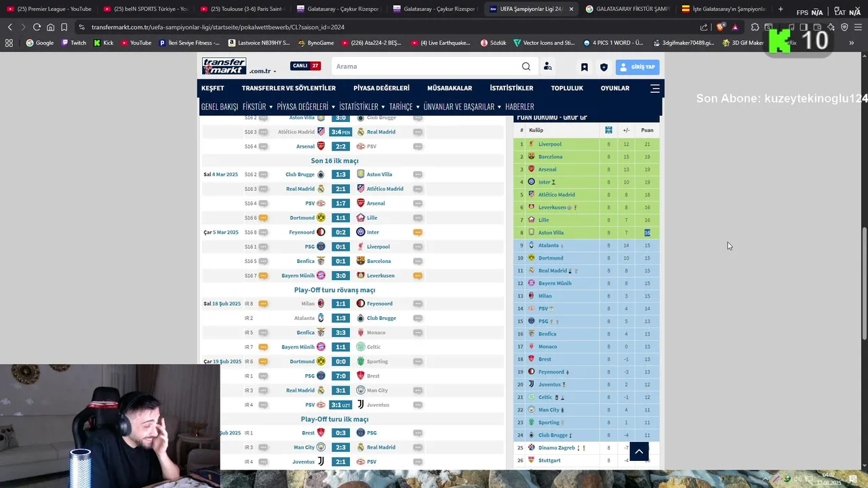The height and width of the screenshot is (488, 868).
Task: Expand the sub-nav PİYASA DEĞERLERİ dropdown
Action: click(306, 106)
